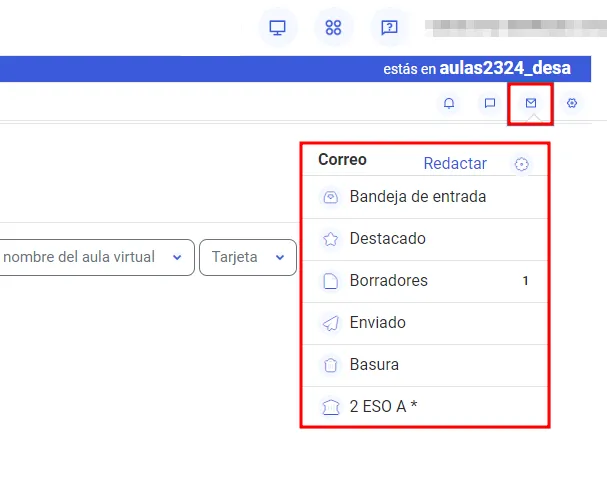Open Bandeja de entrada folder
The height and width of the screenshot is (498, 607).
point(425,197)
